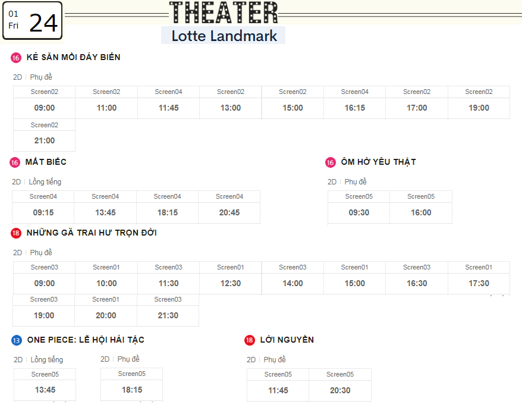
Task: Click the 16 age rating badge for Mắt Biếc
Action: click(15, 162)
